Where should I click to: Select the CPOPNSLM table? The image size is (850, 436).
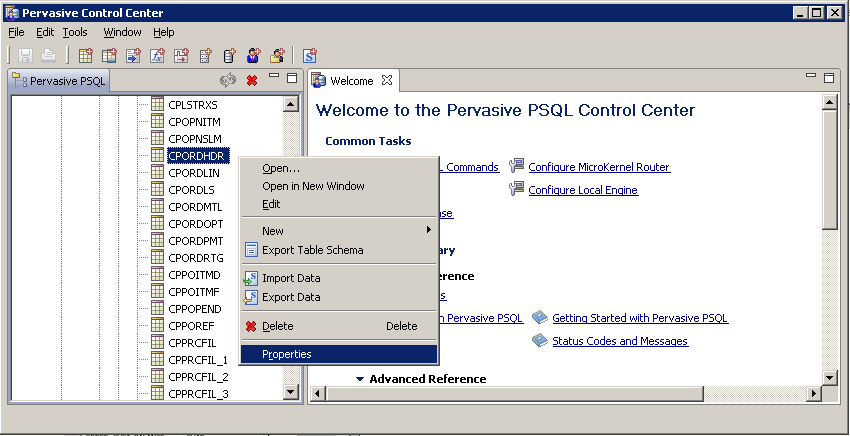pos(195,139)
